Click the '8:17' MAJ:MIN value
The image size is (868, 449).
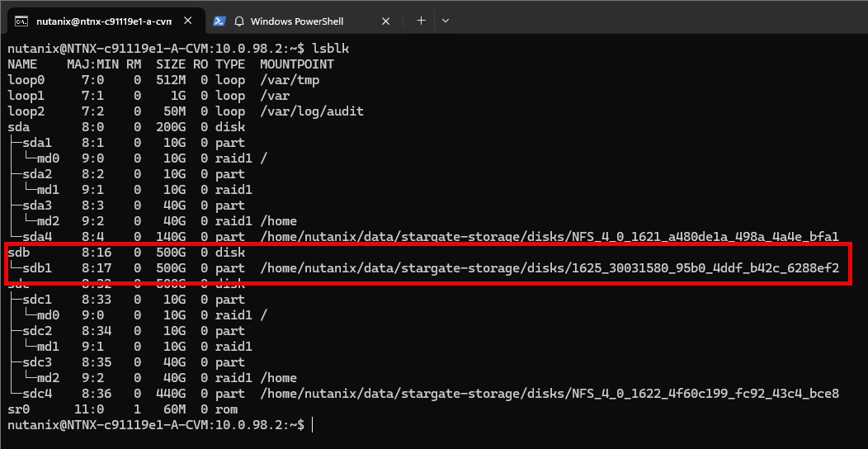[97, 268]
